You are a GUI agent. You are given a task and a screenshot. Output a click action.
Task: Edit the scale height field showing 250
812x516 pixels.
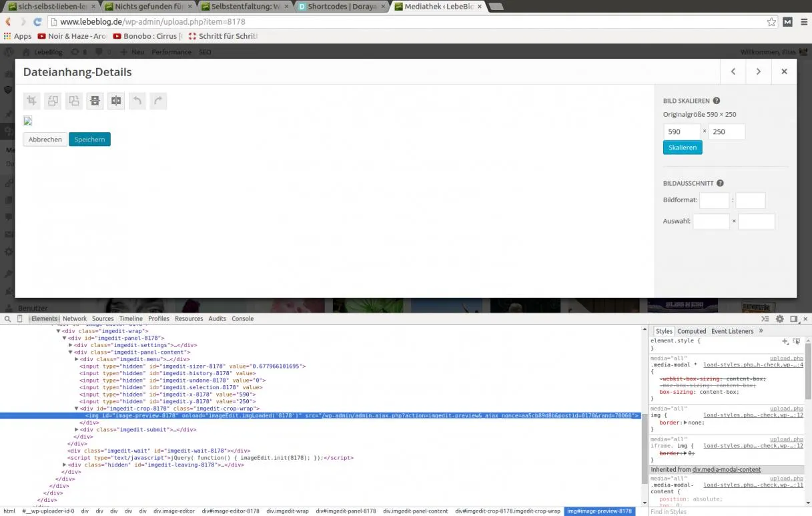point(727,132)
